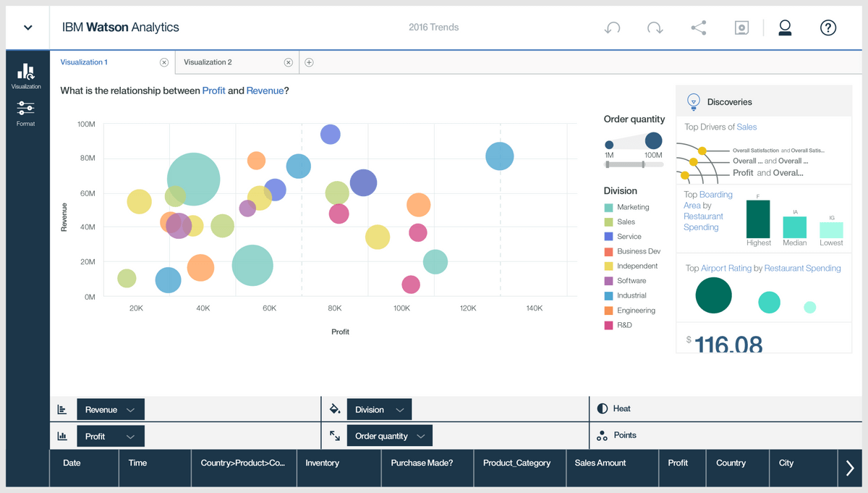Screen dimensions: 868x493
Task: Click the Profit link in the question
Action: coord(214,91)
